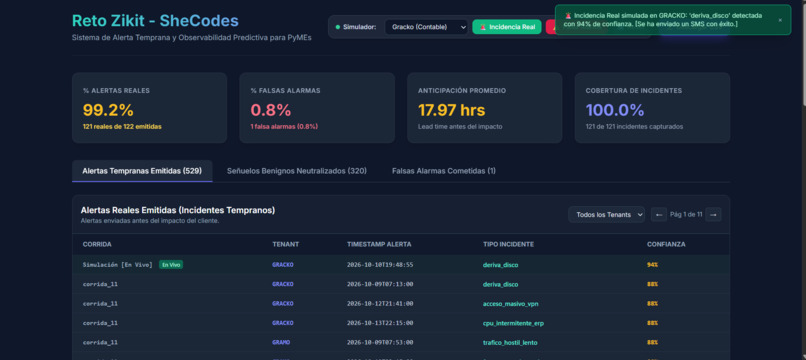Click the TENANT column header
The height and width of the screenshot is (360, 806).
[285, 244]
